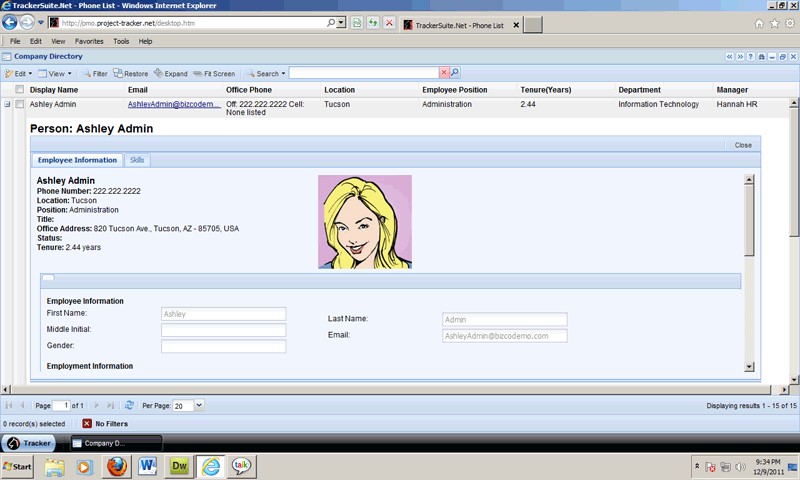Click the binoculars find icon in Company Directory header

(761, 57)
